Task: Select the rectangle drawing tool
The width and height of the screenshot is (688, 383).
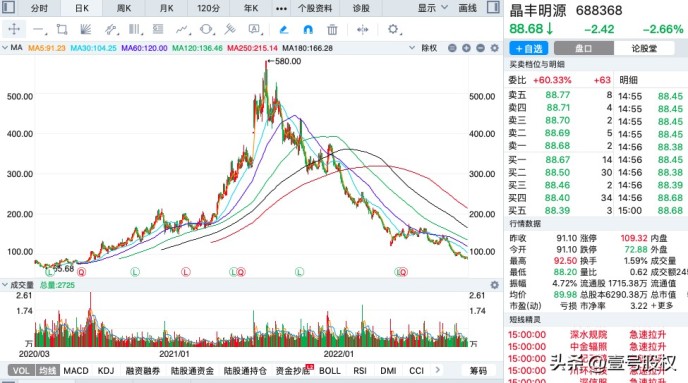Action: click(x=62, y=29)
